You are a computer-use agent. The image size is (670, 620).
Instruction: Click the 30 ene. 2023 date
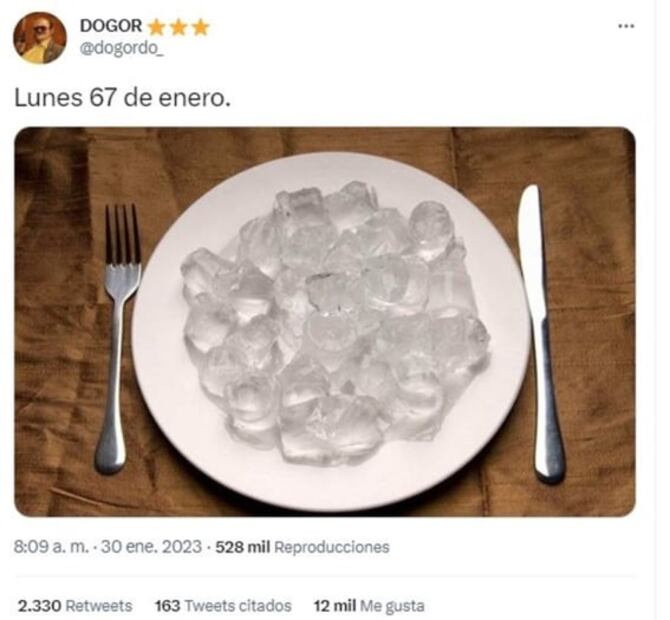tap(151, 547)
